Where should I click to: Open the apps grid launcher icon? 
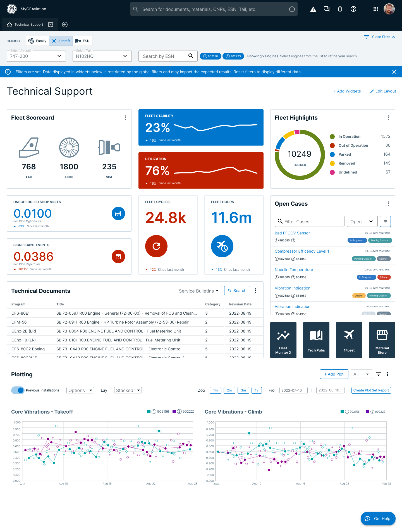[375, 9]
